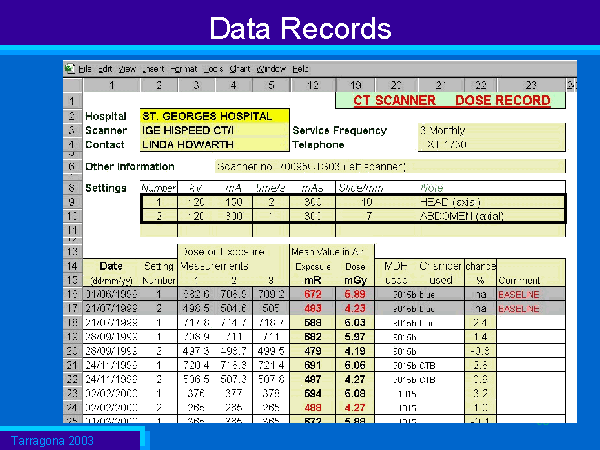Open the Edit menu
The image size is (600, 450).
(x=106, y=69)
